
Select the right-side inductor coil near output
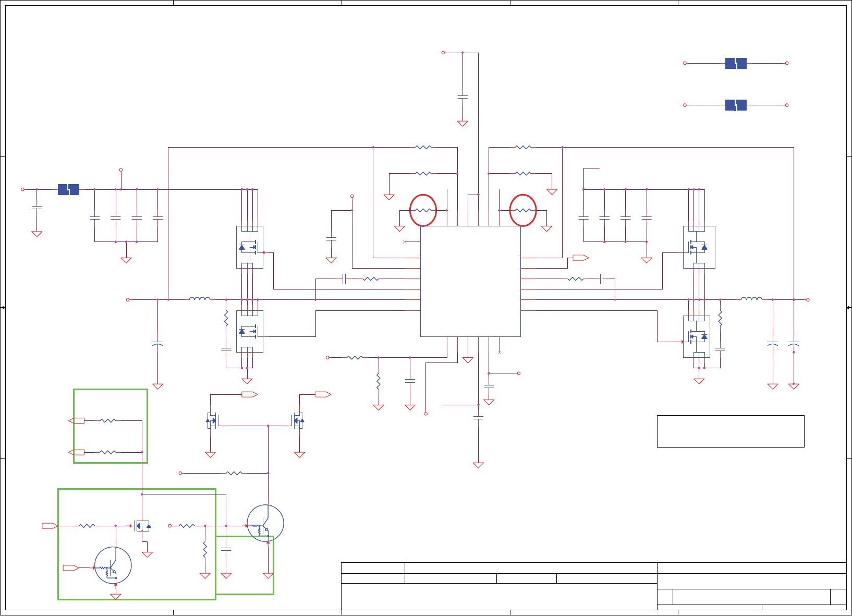click(x=751, y=298)
